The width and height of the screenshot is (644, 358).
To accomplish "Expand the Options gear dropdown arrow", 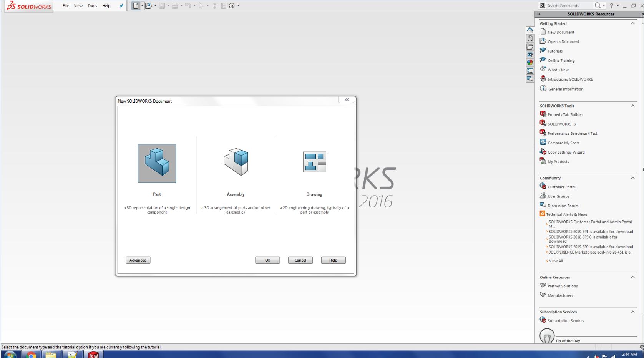I will pyautogui.click(x=238, y=6).
